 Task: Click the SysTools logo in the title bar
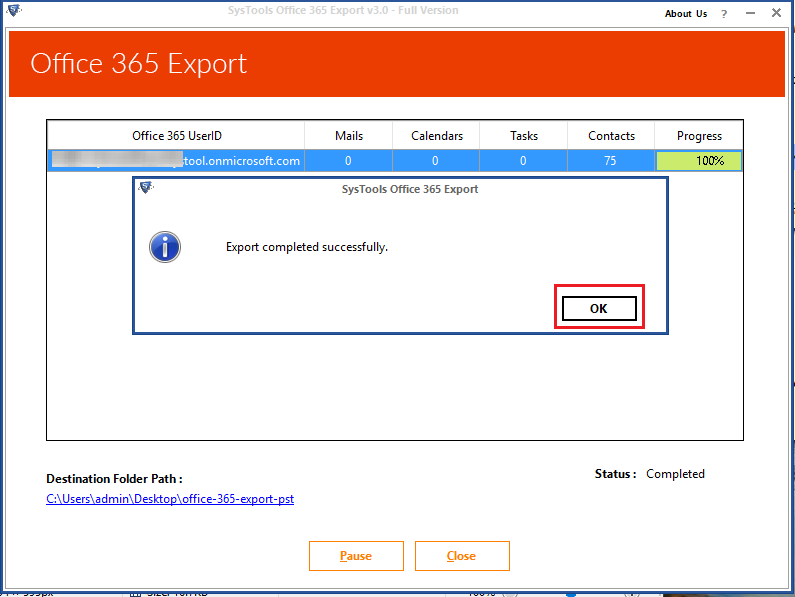pyautogui.click(x=14, y=10)
